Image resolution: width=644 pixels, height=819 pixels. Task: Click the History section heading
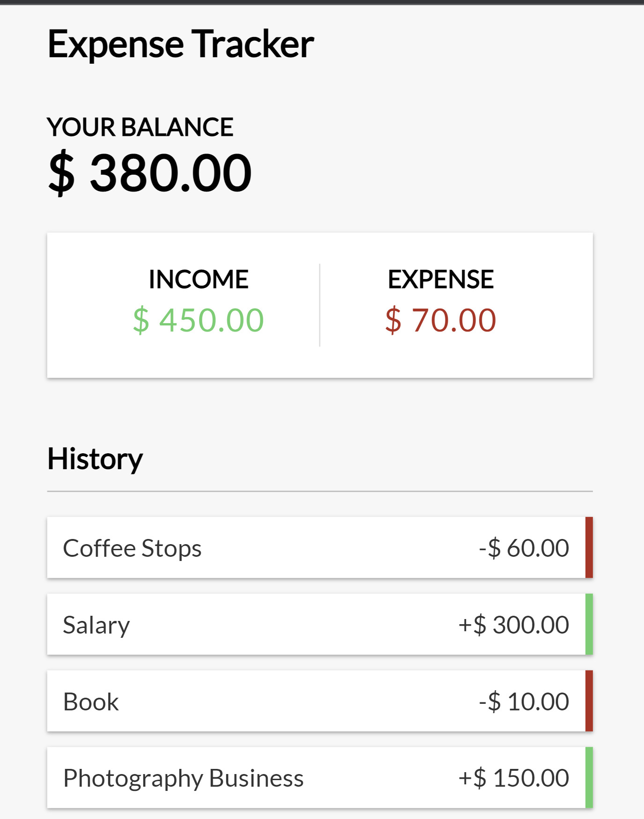[95, 459]
